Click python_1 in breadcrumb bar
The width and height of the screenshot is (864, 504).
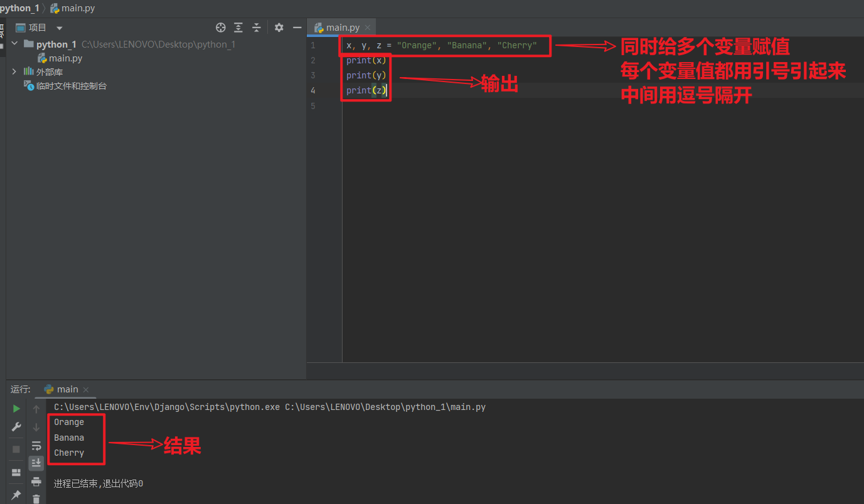(20, 9)
